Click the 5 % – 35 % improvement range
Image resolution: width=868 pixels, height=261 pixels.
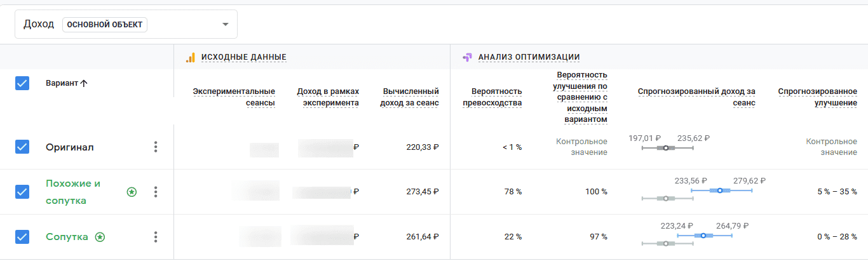point(837,192)
